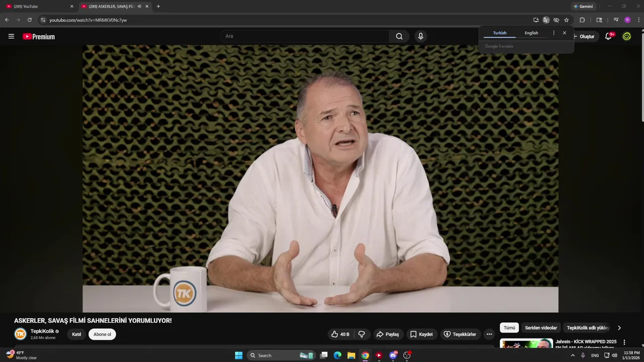
Task: Like the video with thumbs up
Action: point(340,334)
